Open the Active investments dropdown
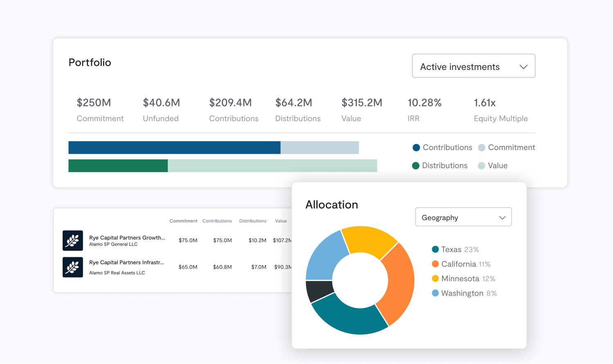613x364 pixels. coord(473,66)
